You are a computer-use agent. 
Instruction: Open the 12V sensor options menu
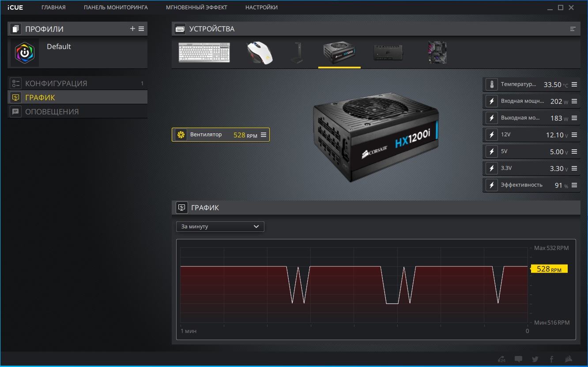(x=574, y=135)
